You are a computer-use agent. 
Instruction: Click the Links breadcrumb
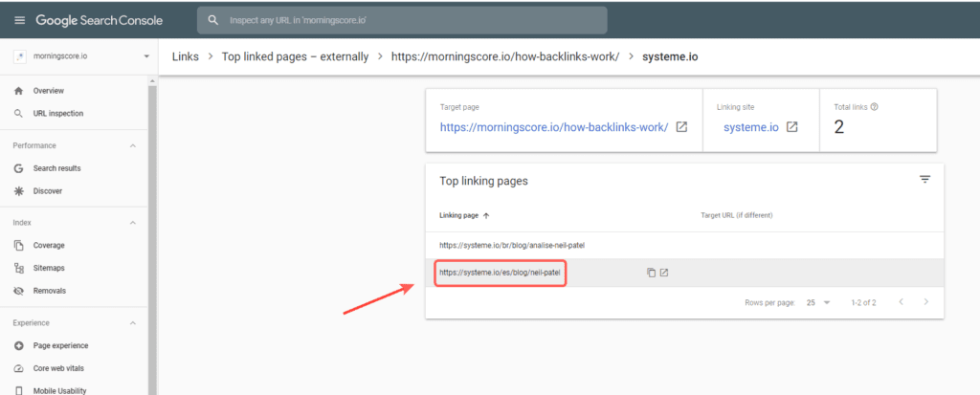tap(185, 56)
